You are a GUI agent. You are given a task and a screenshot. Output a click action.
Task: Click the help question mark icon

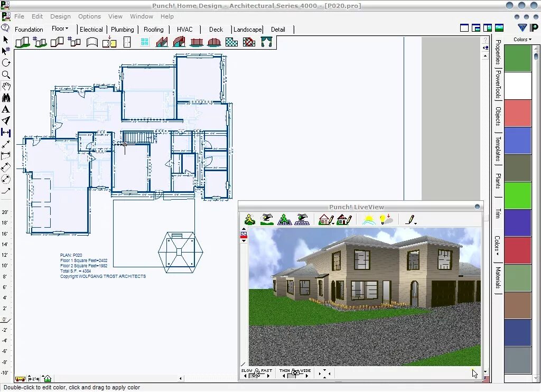[5, 27]
